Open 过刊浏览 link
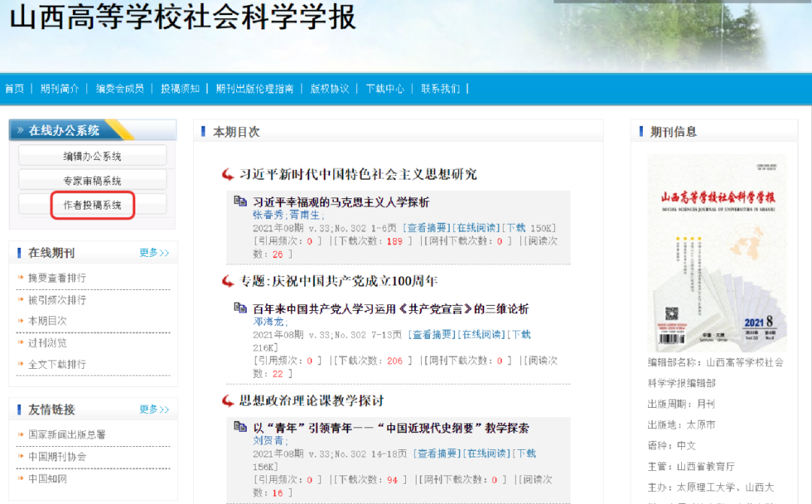The height and width of the screenshot is (504, 812). 47,343
